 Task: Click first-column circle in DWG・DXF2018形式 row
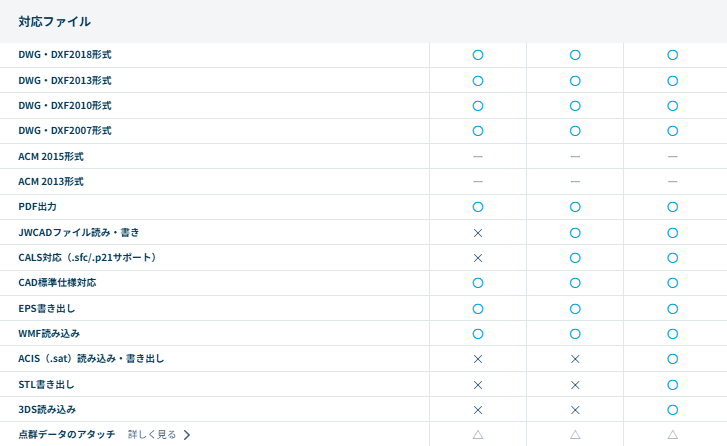click(x=478, y=55)
